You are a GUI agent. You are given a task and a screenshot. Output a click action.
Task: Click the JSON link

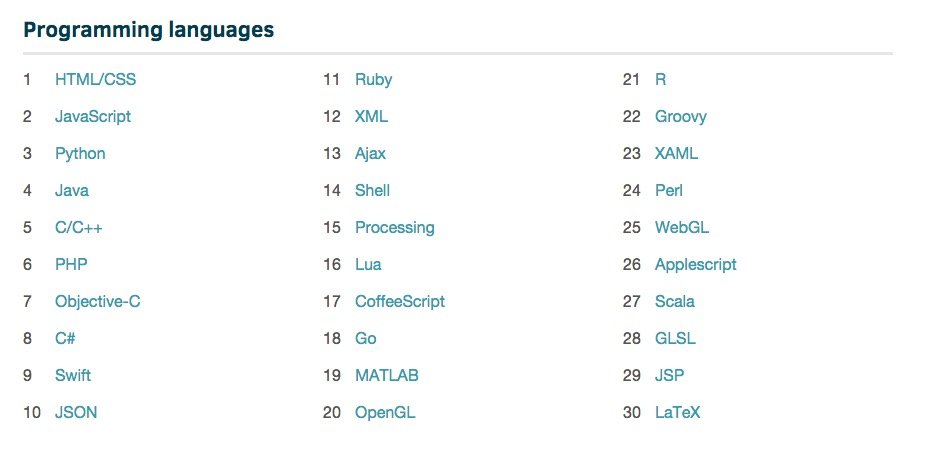click(76, 412)
